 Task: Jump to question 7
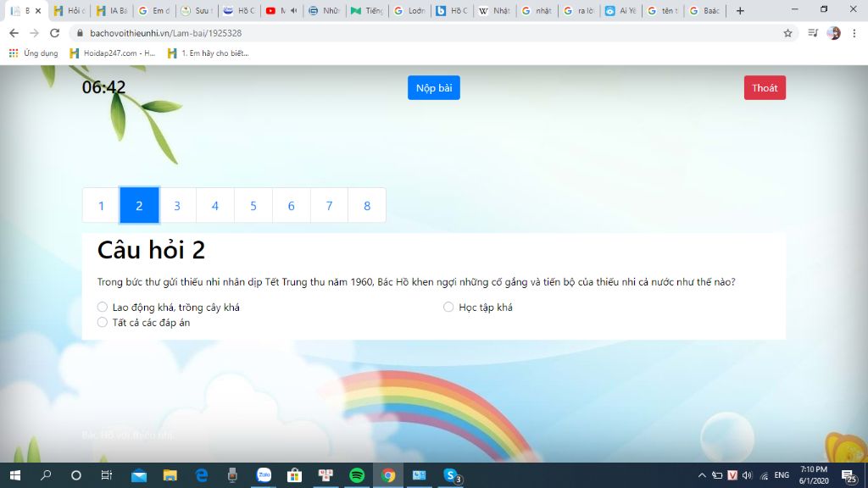(330, 206)
